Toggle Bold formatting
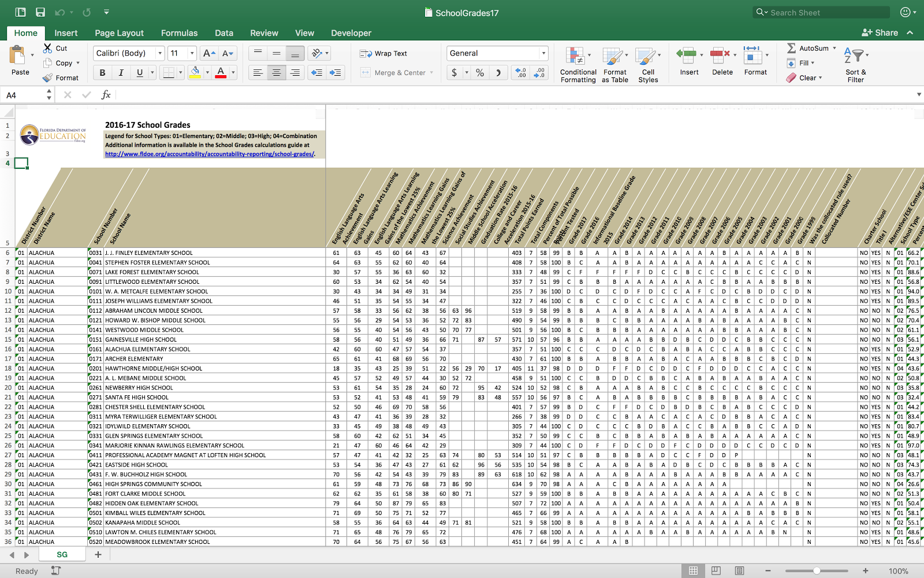924x578 pixels. pyautogui.click(x=102, y=73)
